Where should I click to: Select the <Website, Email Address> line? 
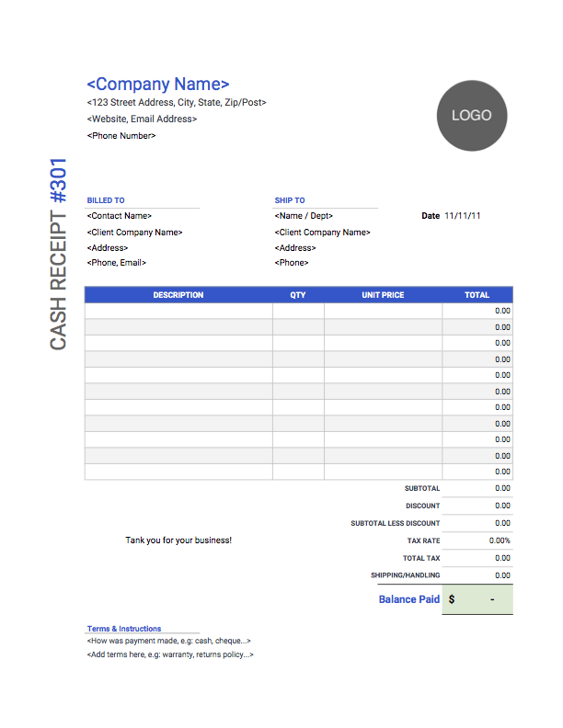[142, 119]
